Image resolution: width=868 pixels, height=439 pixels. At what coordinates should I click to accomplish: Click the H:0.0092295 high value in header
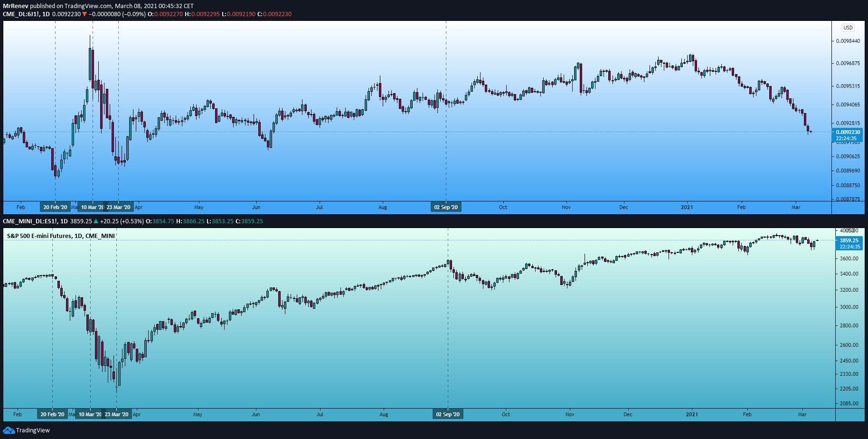tap(202, 14)
